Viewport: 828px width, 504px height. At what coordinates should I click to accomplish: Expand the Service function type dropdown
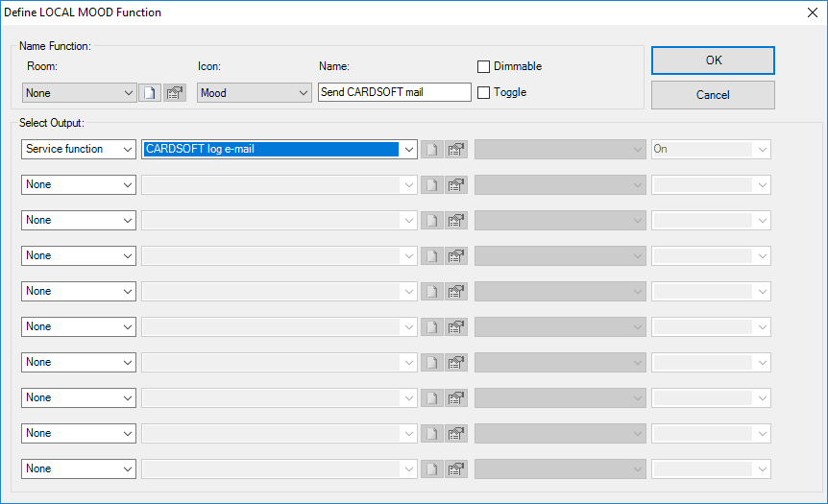point(79,150)
